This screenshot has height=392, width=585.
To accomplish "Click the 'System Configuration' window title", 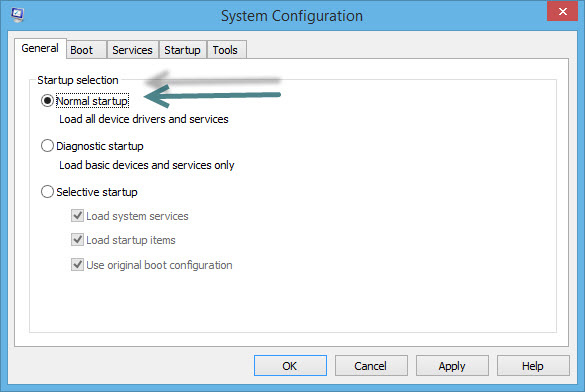I will coord(292,16).
